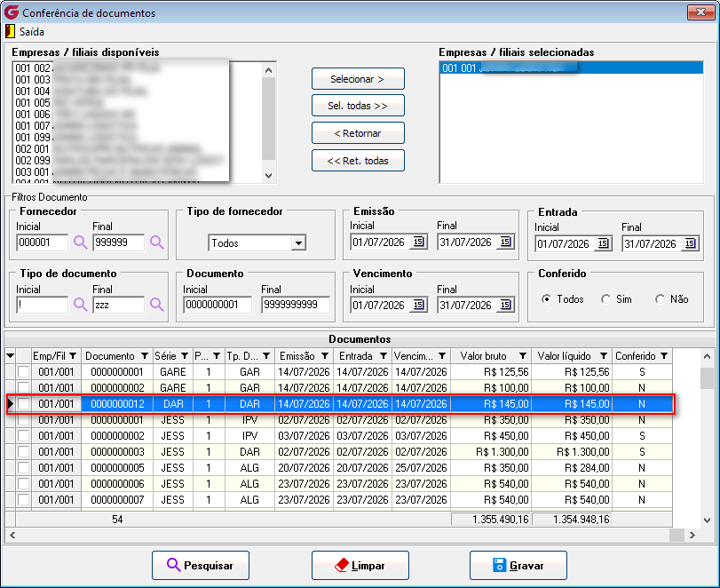Click the Tipo de documento Final field zzz

point(118,305)
